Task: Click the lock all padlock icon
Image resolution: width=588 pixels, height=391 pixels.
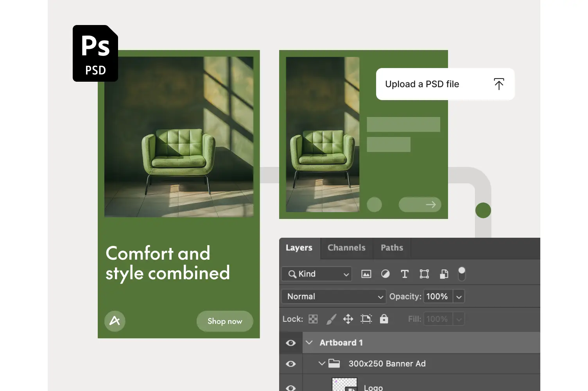Action: (384, 319)
